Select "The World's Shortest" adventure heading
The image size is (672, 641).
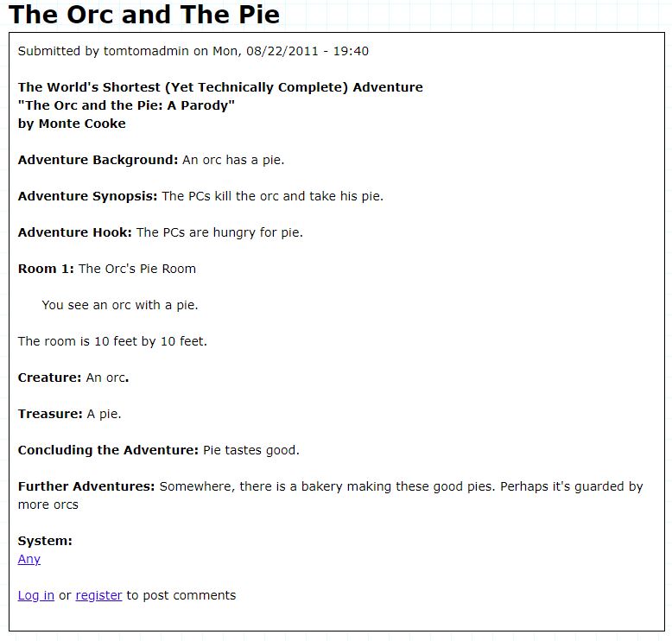tap(220, 87)
